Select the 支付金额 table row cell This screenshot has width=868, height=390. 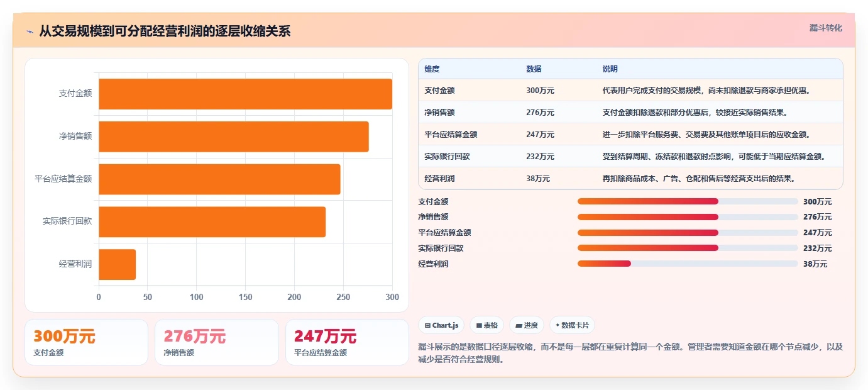point(439,91)
